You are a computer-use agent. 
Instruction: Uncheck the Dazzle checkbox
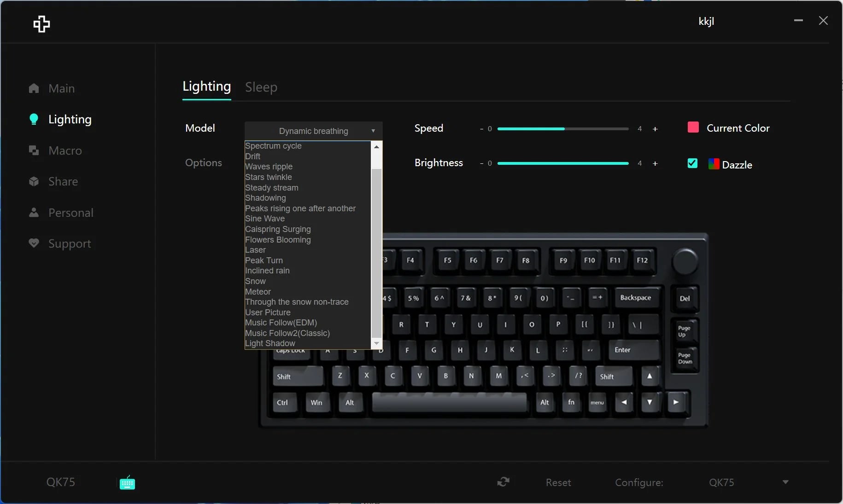pyautogui.click(x=692, y=163)
